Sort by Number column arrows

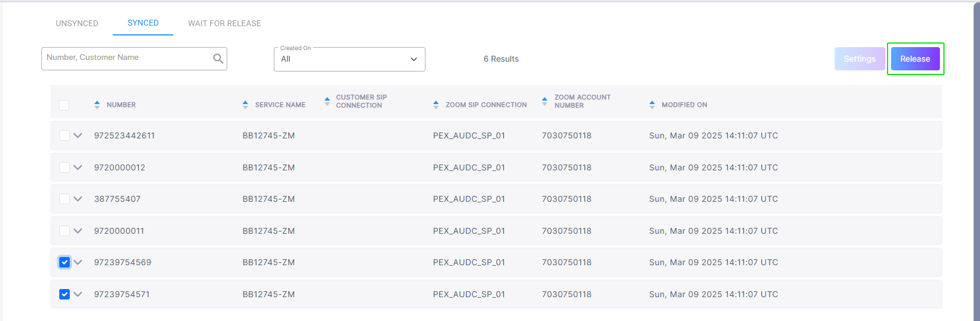pos(97,105)
